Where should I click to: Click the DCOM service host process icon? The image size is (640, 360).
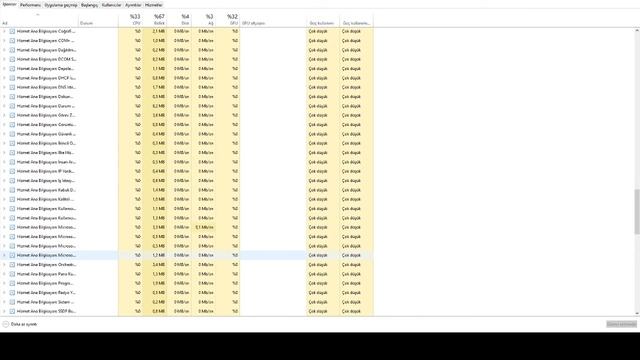[12, 59]
